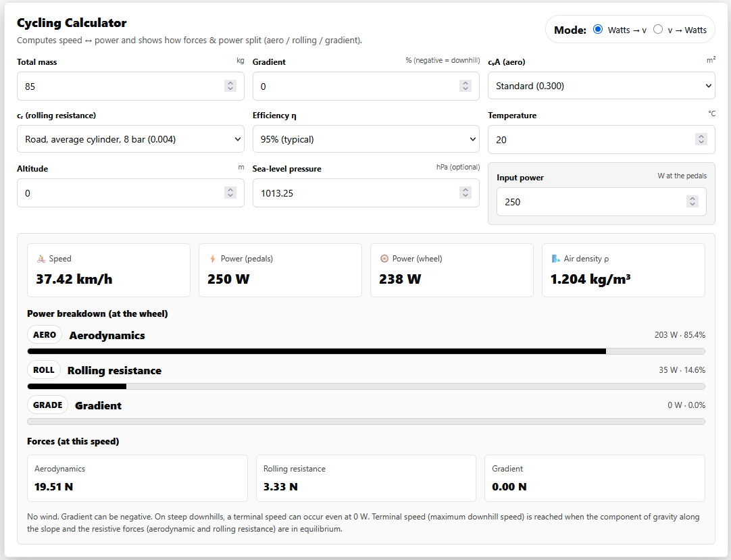
Task: Click the Input power stepper
Action: pyautogui.click(x=692, y=201)
